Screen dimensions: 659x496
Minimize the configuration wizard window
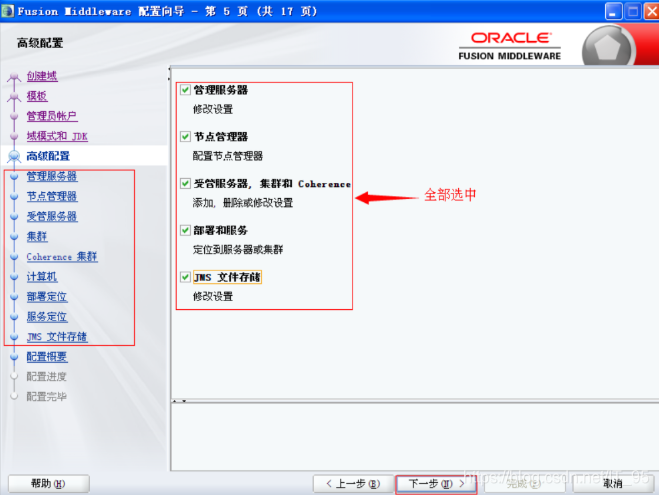614,11
